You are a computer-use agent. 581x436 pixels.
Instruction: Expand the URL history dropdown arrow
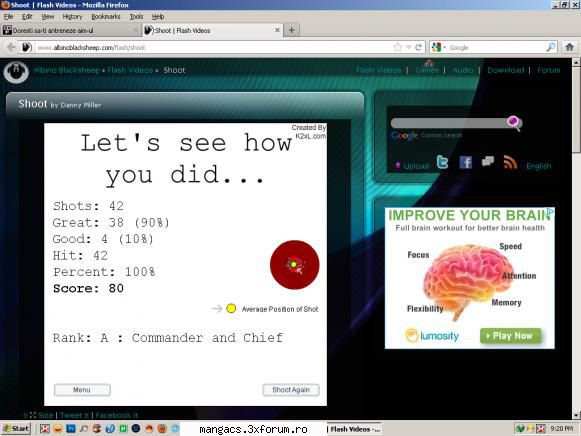(x=408, y=47)
